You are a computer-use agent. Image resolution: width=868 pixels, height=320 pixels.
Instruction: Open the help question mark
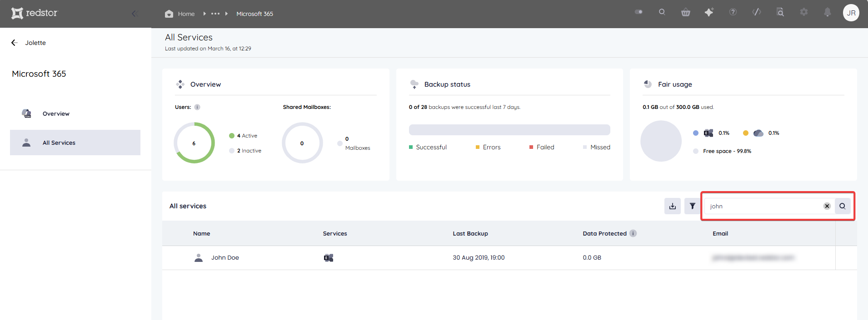[733, 12]
